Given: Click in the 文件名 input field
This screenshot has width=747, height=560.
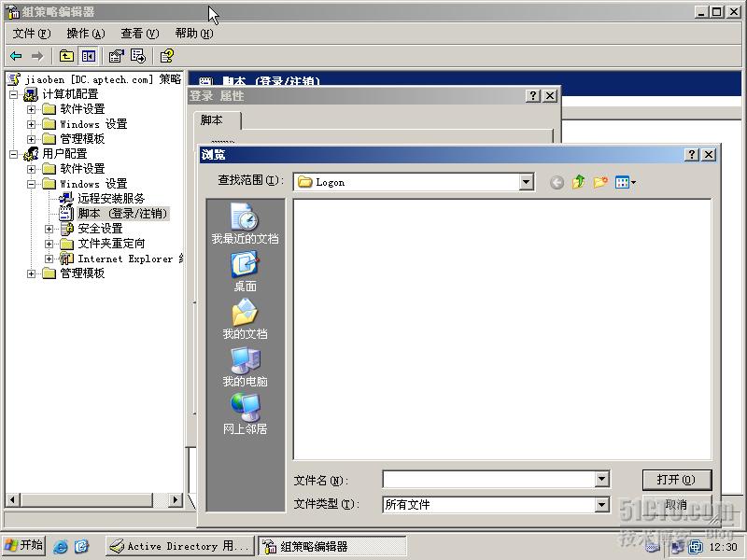Looking at the screenshot, I should [488, 480].
